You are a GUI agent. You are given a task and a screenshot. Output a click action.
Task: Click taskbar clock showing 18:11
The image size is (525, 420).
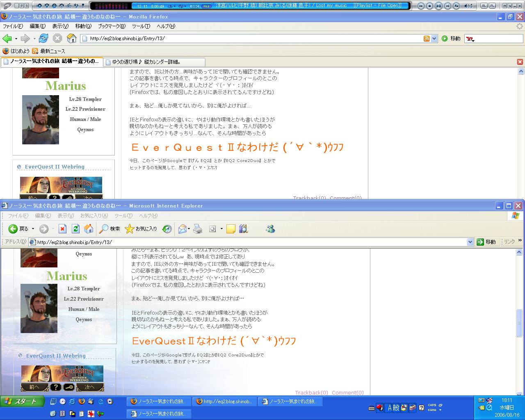[507, 400]
